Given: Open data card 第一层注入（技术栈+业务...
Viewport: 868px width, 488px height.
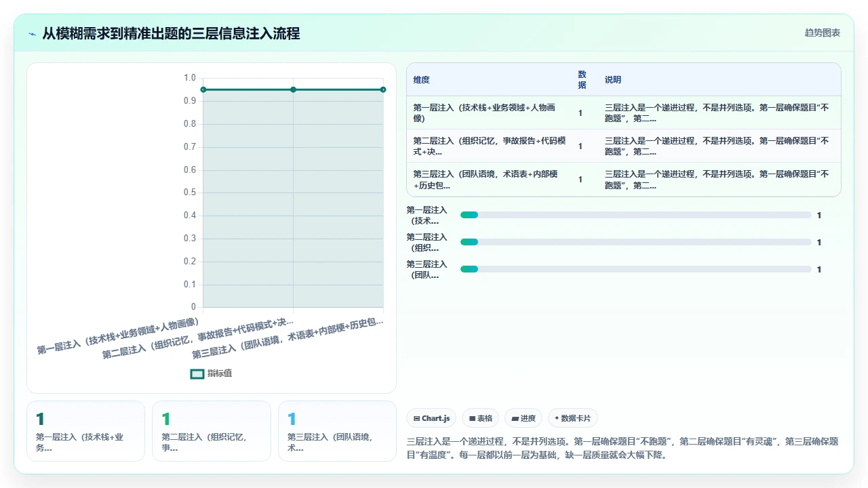Looking at the screenshot, I should point(86,431).
